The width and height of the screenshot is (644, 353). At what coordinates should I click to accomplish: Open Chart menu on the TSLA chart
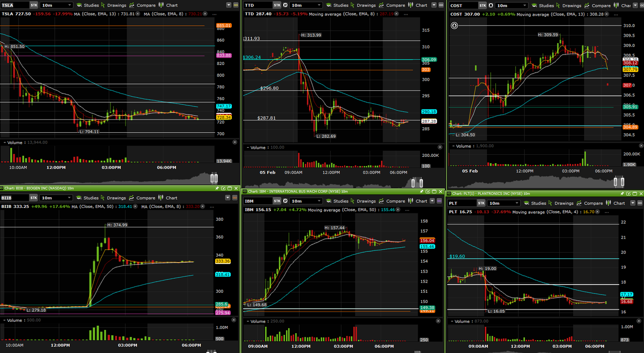(168, 5)
